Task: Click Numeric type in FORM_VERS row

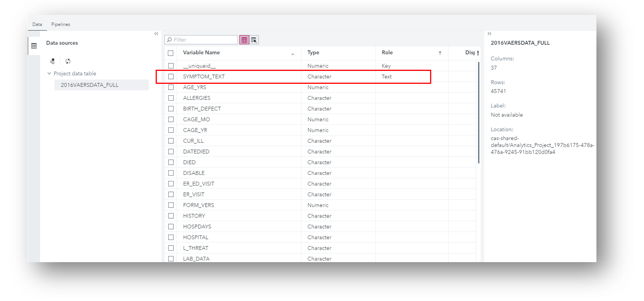Action: (x=318, y=205)
